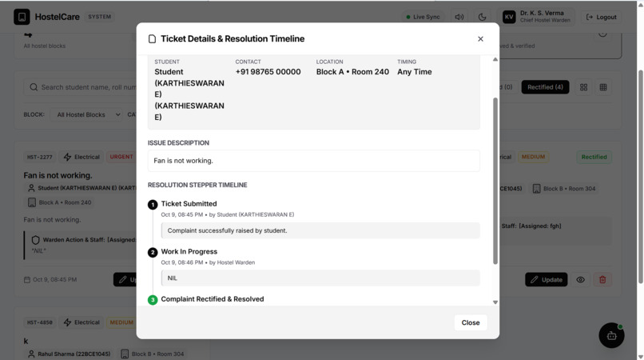Viewport: 644px width, 360px height.
Task: Click step 2 Work In Progress marker
Action: 153,252
